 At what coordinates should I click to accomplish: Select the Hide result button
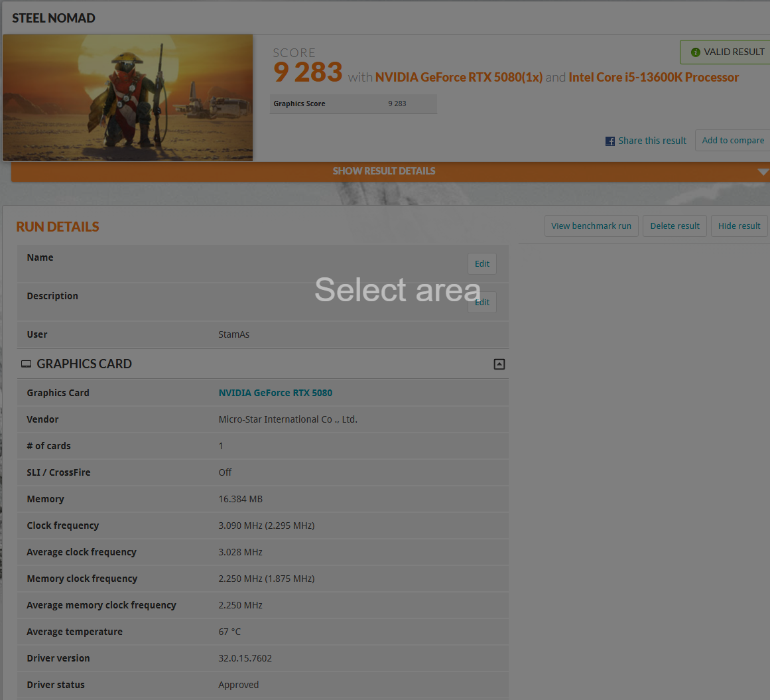[739, 226]
